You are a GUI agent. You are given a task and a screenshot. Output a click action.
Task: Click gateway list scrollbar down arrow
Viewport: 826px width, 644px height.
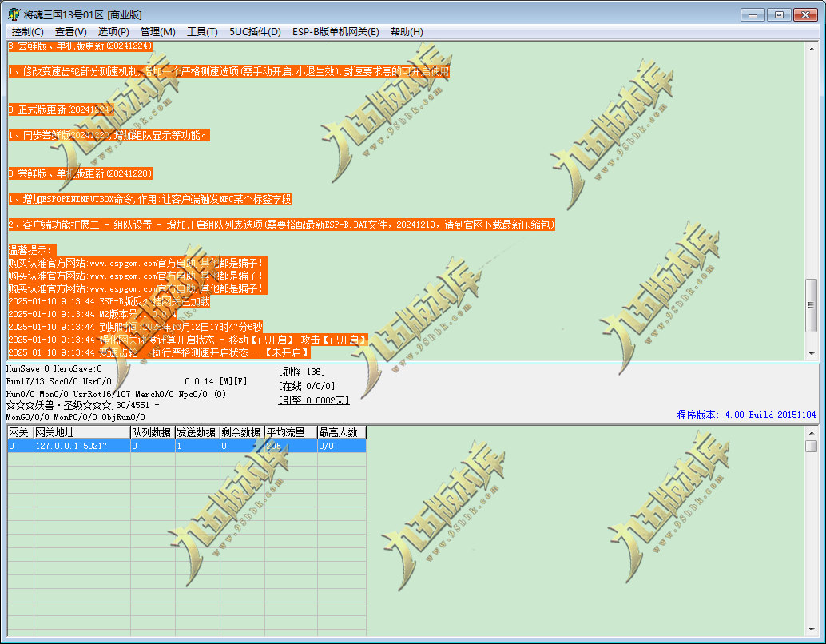[x=812, y=630]
